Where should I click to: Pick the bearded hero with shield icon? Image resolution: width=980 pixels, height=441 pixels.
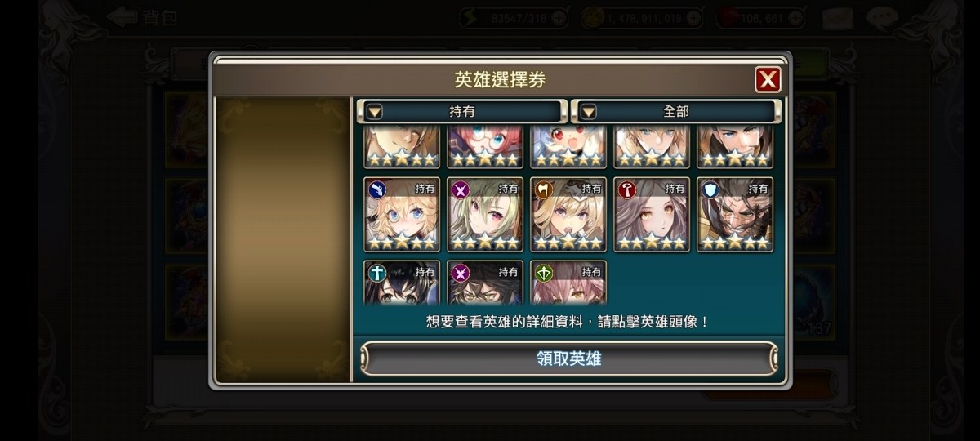point(735,215)
